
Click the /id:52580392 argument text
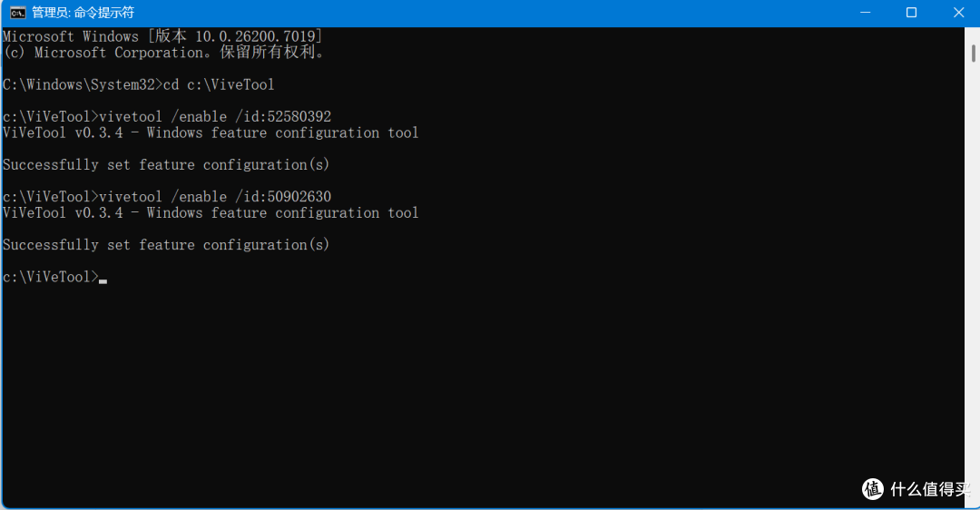pos(283,116)
